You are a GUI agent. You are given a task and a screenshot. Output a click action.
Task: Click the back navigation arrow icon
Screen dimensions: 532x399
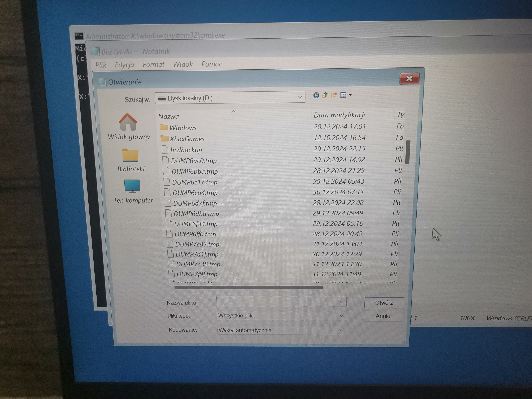316,95
